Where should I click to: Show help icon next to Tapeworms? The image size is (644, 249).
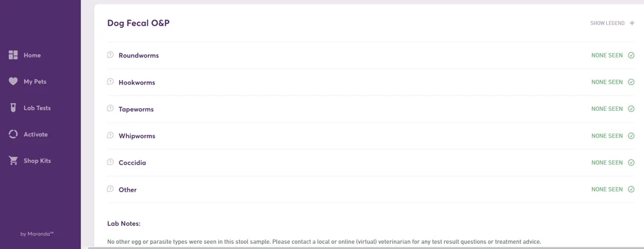[x=110, y=108]
